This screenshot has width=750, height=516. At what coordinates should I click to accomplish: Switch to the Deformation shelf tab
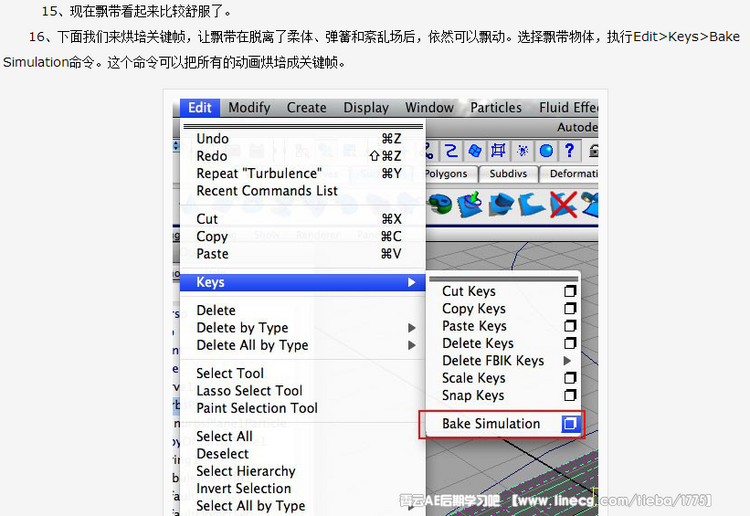tap(570, 174)
